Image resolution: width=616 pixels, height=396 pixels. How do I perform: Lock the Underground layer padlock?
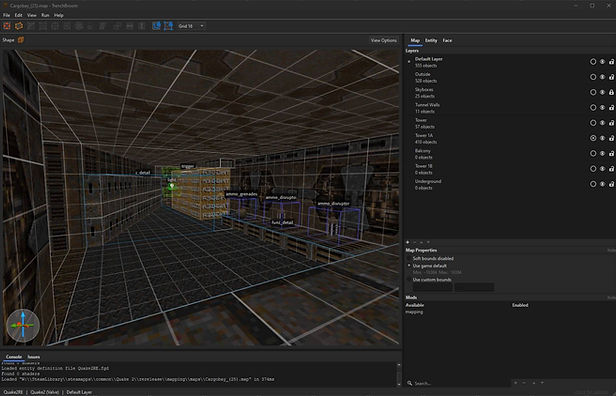click(611, 184)
